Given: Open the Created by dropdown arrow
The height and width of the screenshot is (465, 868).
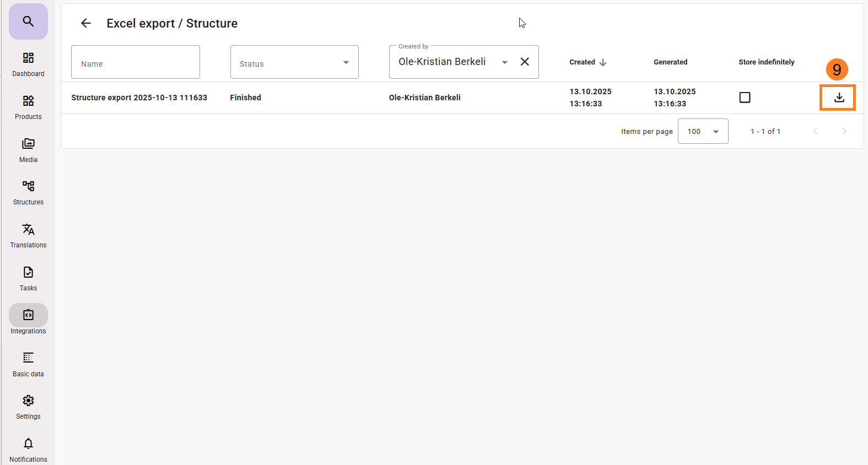Looking at the screenshot, I should (504, 62).
